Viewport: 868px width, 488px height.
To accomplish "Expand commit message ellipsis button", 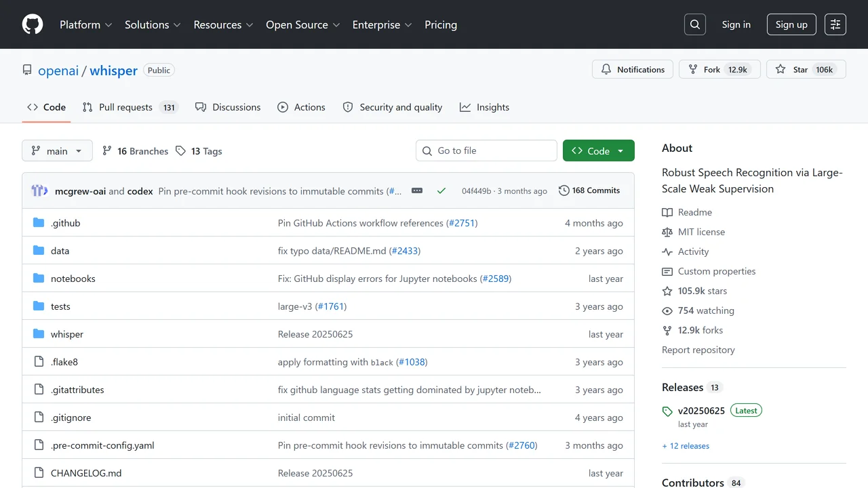I will (x=417, y=190).
